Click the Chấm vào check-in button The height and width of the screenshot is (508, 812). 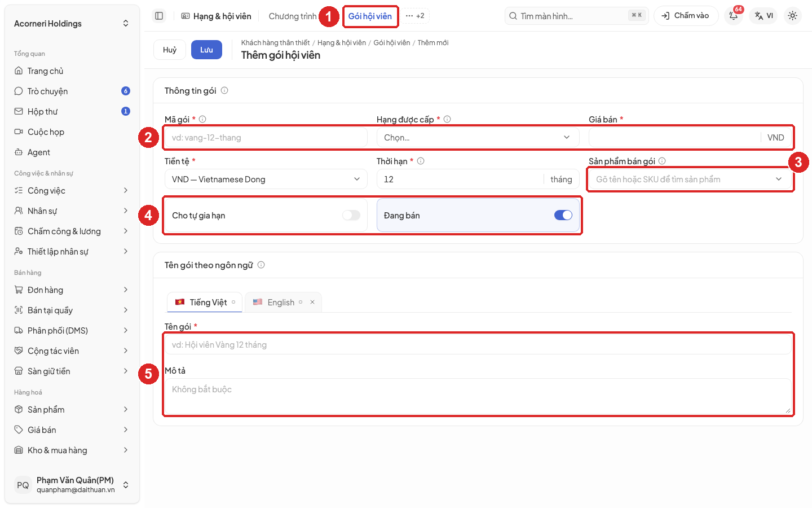coord(686,16)
